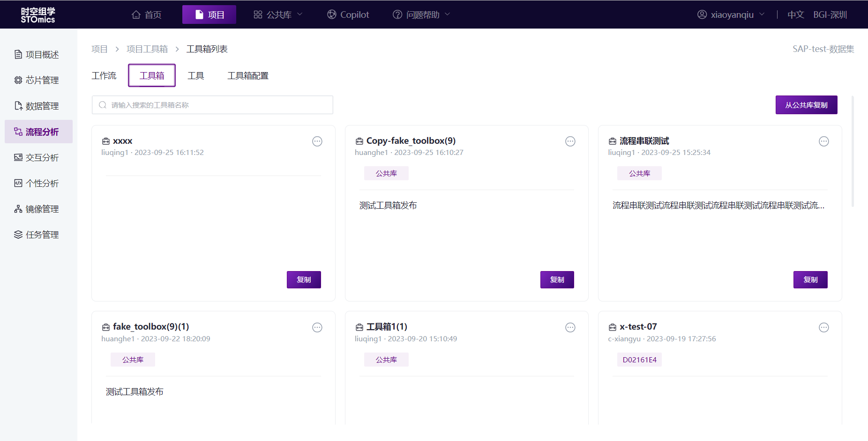
Task: Open Copilot from the top navigation
Action: tap(348, 15)
